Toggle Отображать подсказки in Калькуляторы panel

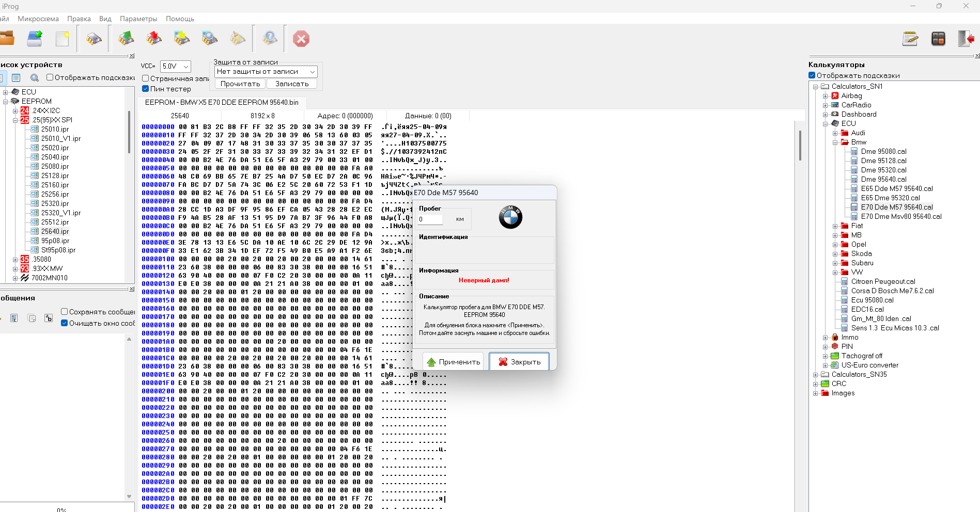click(812, 75)
